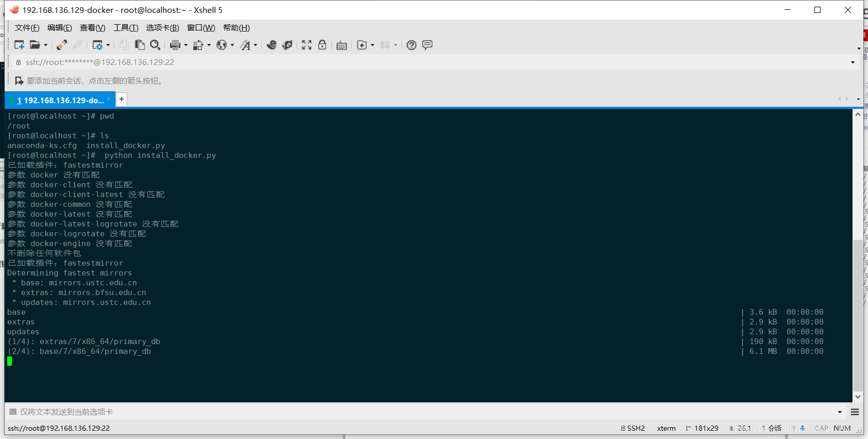Open the compose bar hamburger menu
The image size is (868, 439).
855,412
